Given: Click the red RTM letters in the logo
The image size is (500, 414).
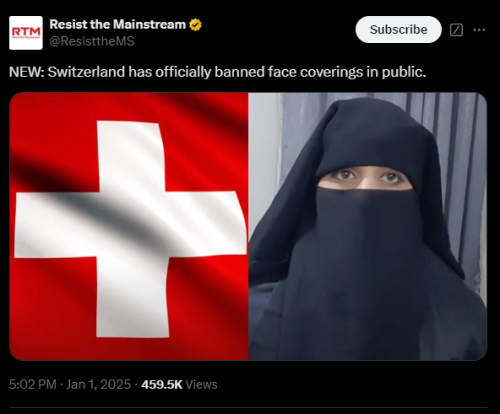Looking at the screenshot, I should (26, 31).
